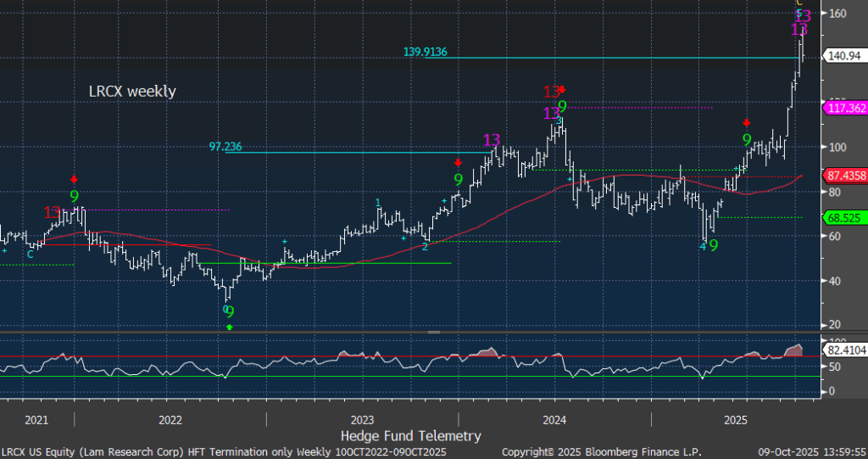Screen dimensions: 868x459
Task: Click the 140.94 last price tag
Action: click(842, 57)
